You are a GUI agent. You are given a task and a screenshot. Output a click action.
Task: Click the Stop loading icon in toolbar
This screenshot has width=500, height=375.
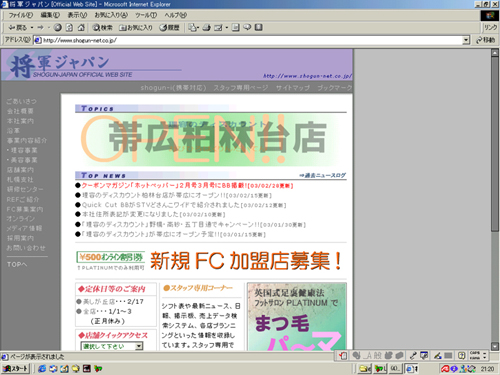pyautogui.click(x=58, y=28)
